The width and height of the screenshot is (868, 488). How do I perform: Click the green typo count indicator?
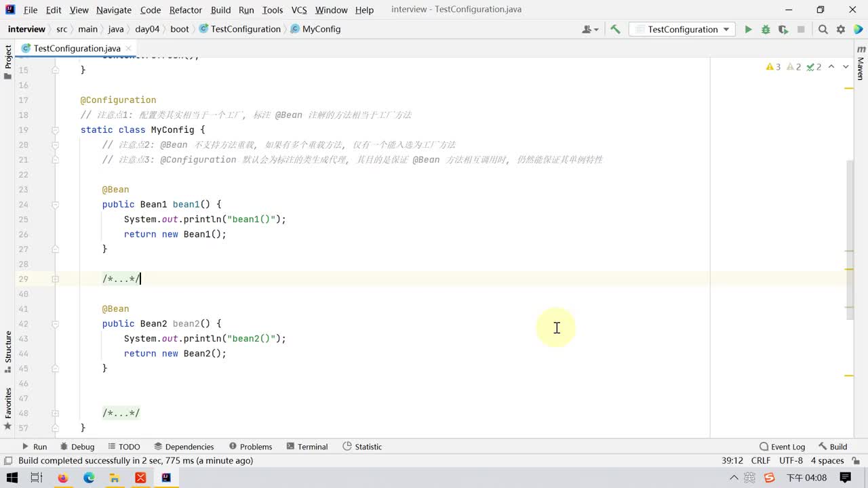814,66
